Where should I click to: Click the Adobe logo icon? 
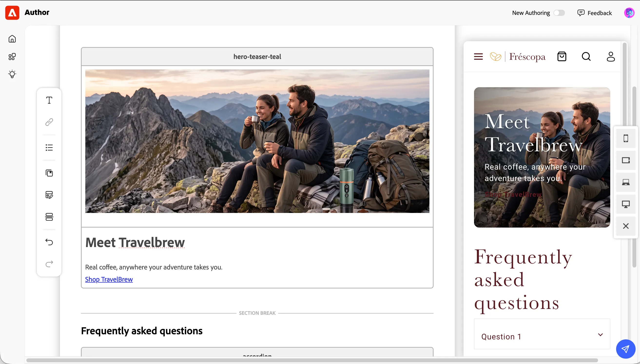[12, 12]
